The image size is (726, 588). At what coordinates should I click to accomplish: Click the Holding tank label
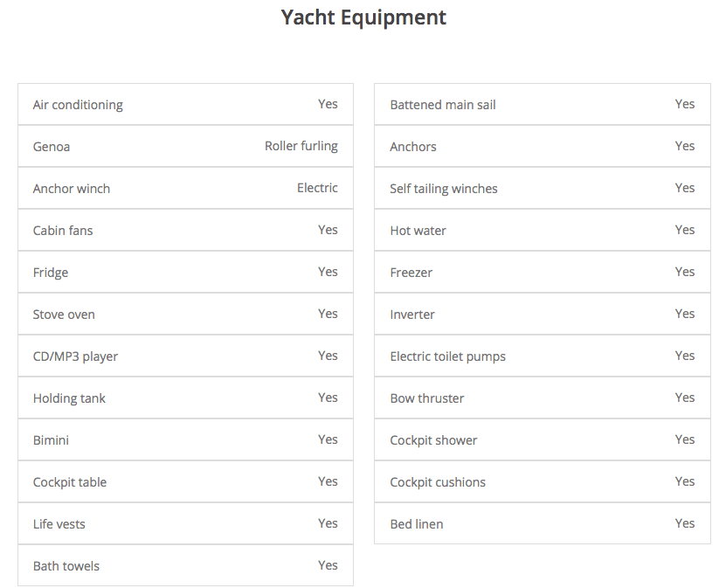[x=69, y=398]
